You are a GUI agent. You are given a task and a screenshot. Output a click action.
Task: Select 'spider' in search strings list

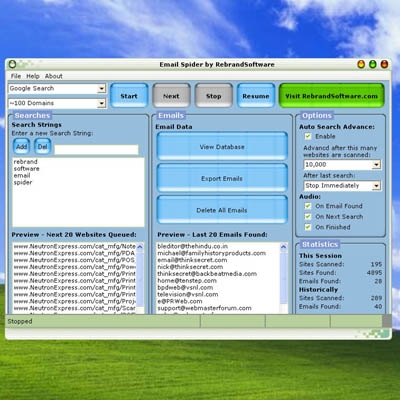[x=23, y=182]
